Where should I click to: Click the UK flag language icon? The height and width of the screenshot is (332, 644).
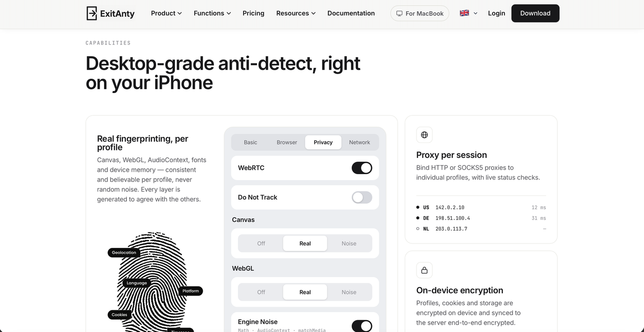[464, 13]
